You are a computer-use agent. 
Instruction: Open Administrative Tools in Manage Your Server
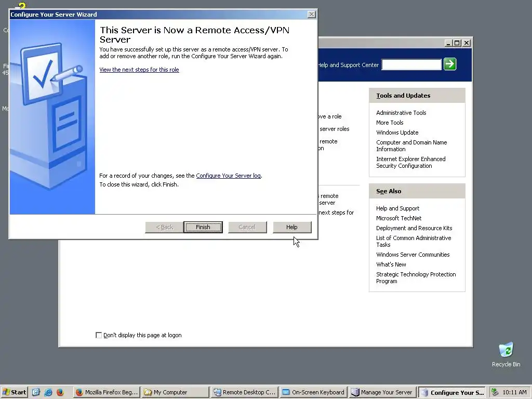pos(401,113)
